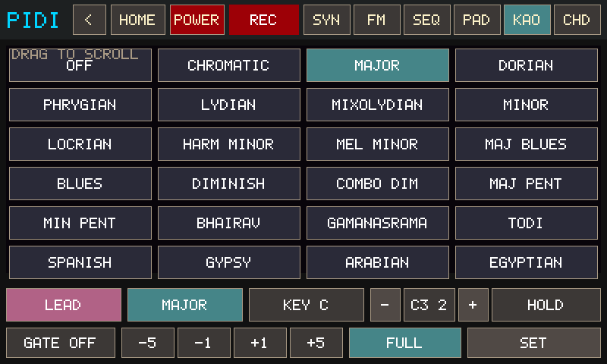
Task: Toggle the HOLD button
Action: (546, 305)
